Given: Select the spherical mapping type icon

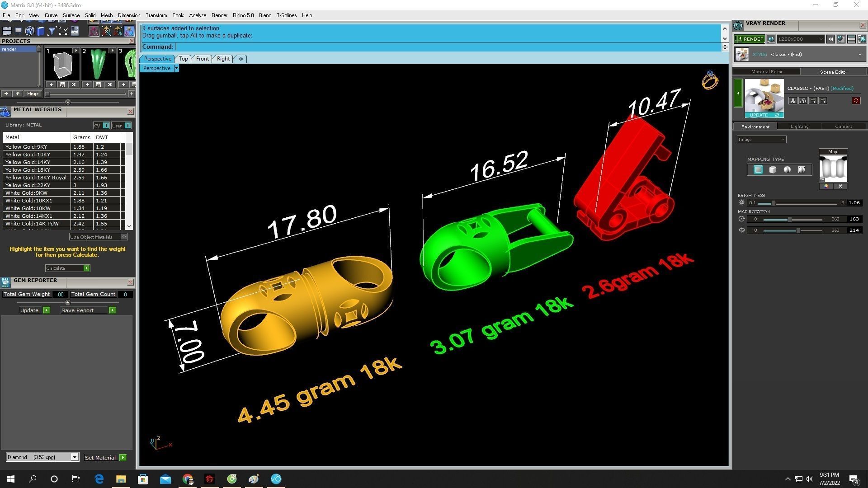Looking at the screenshot, I should [787, 170].
